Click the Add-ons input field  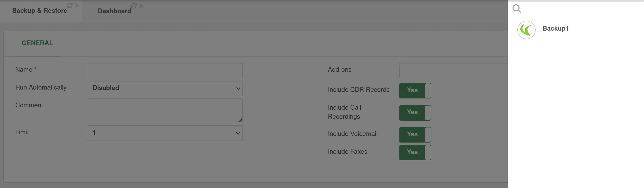pyautogui.click(x=453, y=71)
